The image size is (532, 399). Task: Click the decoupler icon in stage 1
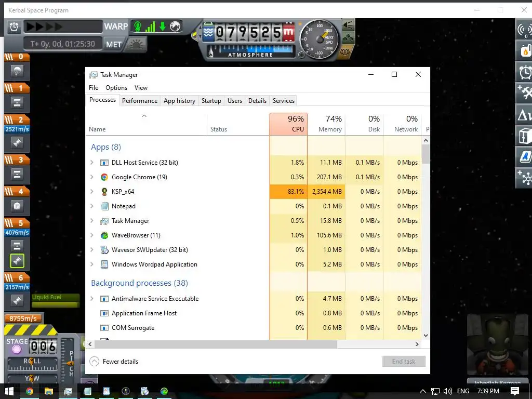coord(17,102)
